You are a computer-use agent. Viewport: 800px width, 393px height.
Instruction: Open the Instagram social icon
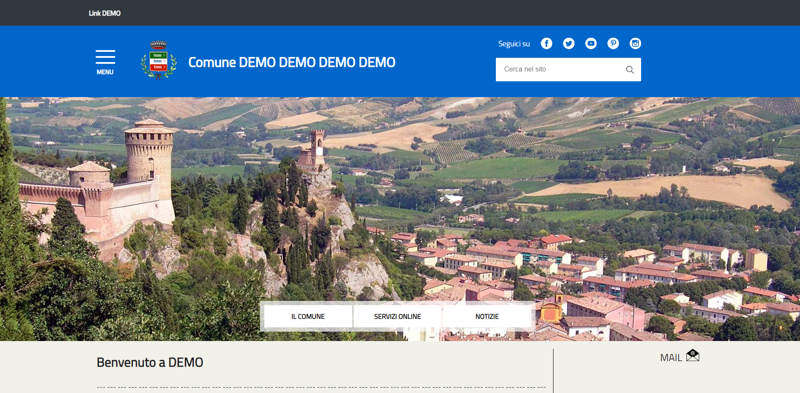pos(635,43)
